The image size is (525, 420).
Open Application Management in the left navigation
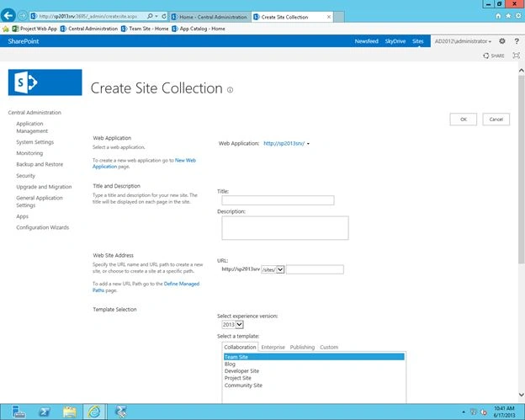coord(32,127)
